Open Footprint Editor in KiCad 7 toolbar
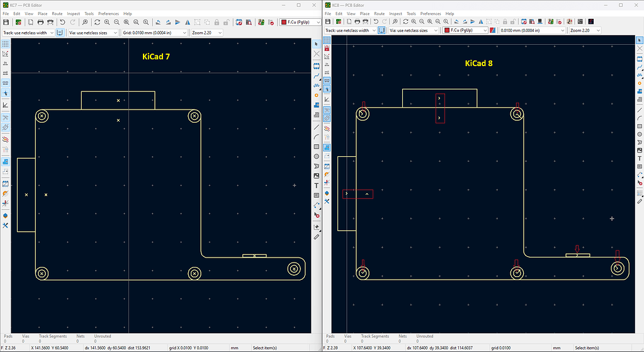This screenshot has height=352, width=644. pos(239,22)
